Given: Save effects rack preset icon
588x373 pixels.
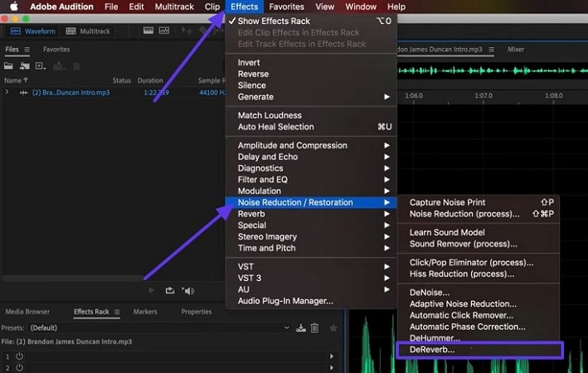Looking at the screenshot, I should (x=301, y=328).
